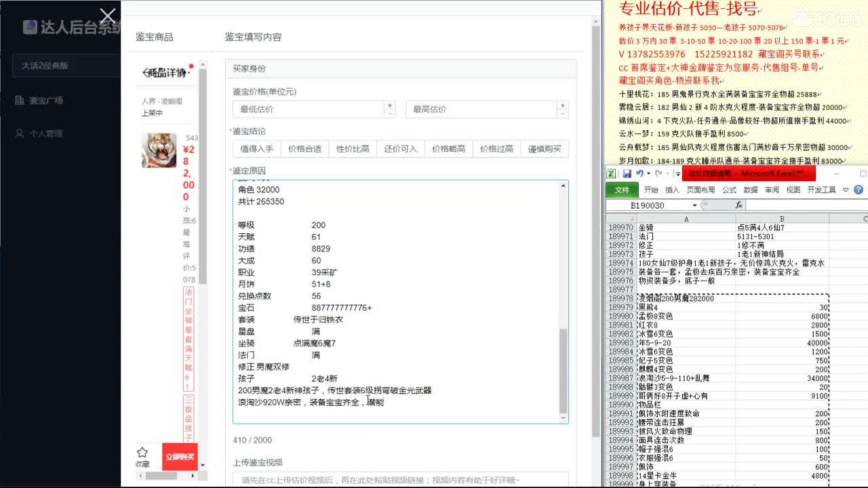Click the 鉴宝广场 sidebar icon
The height and width of the screenshot is (488, 868).
point(20,100)
